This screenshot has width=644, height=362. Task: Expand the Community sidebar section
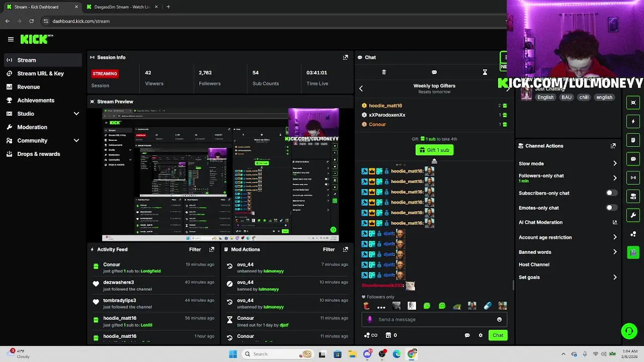pyautogui.click(x=76, y=141)
